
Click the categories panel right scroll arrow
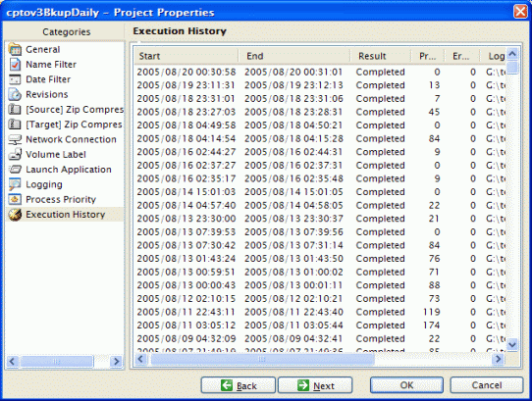117,362
